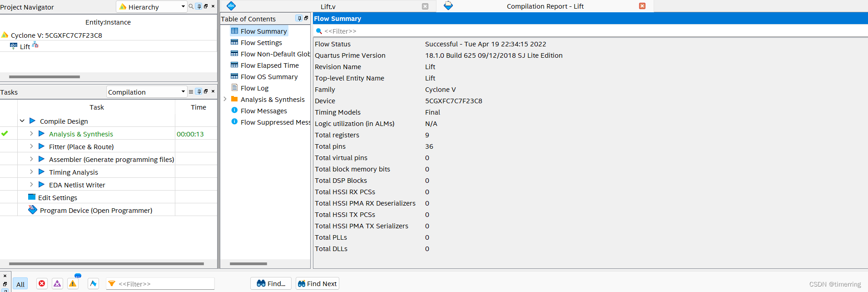
Task: Click the Find... button
Action: [271, 284]
